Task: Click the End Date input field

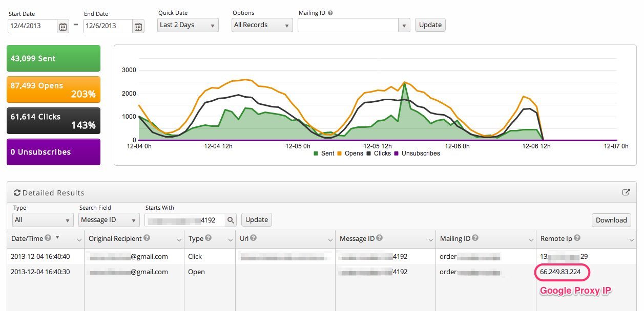Action: (x=108, y=26)
